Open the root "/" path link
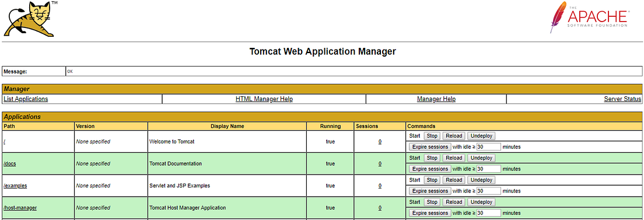The width and height of the screenshot is (644, 220). tap(4, 141)
